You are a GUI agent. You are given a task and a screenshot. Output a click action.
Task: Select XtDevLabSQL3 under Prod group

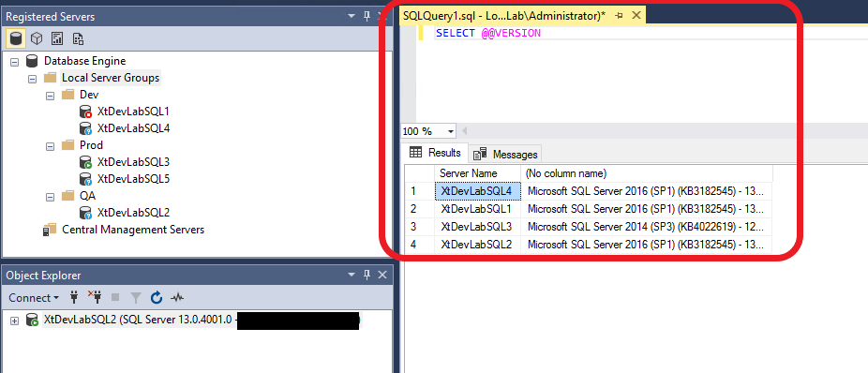133,162
